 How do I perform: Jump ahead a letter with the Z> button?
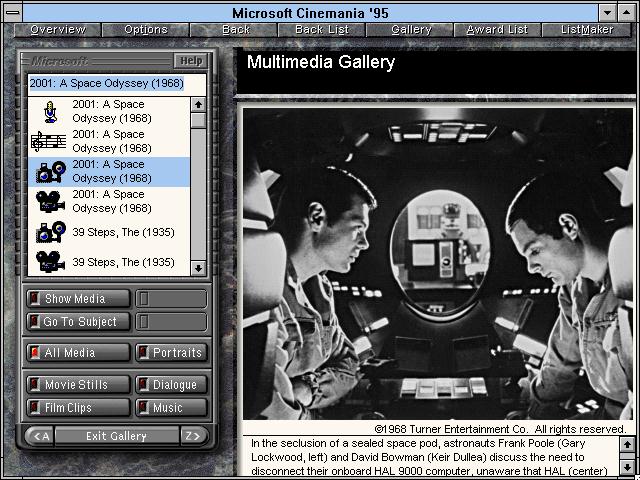pyautogui.click(x=194, y=436)
